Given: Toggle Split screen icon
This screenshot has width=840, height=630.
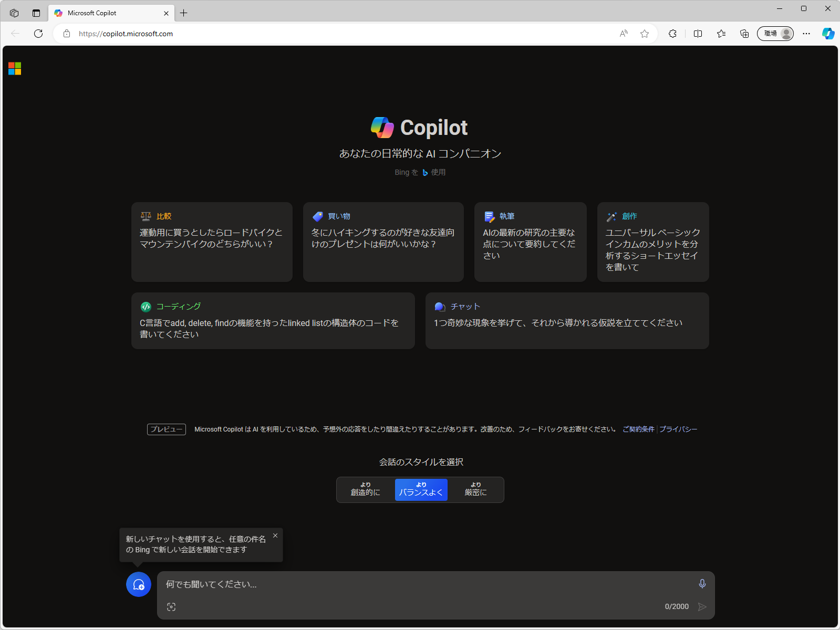Looking at the screenshot, I should click(x=698, y=34).
